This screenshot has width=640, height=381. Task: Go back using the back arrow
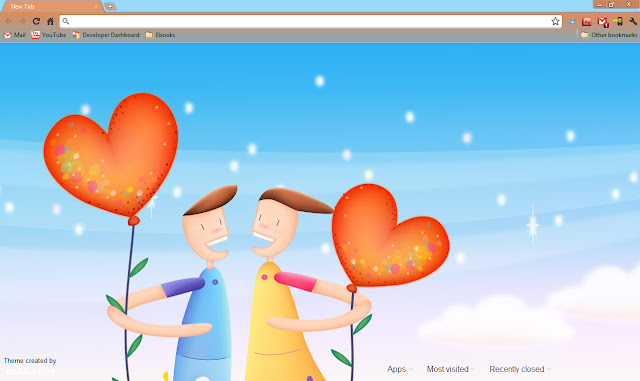click(x=8, y=21)
